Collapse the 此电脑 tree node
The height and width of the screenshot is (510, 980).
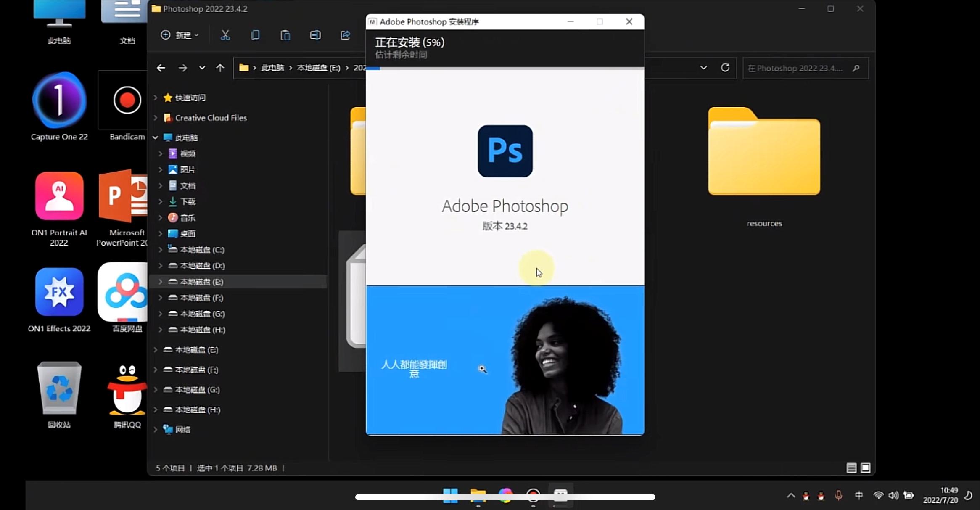(x=156, y=137)
